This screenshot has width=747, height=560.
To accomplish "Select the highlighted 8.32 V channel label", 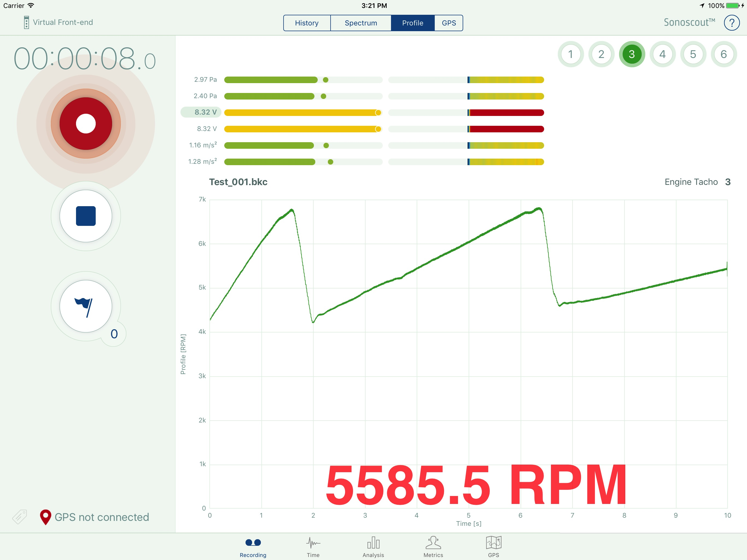I will (201, 112).
